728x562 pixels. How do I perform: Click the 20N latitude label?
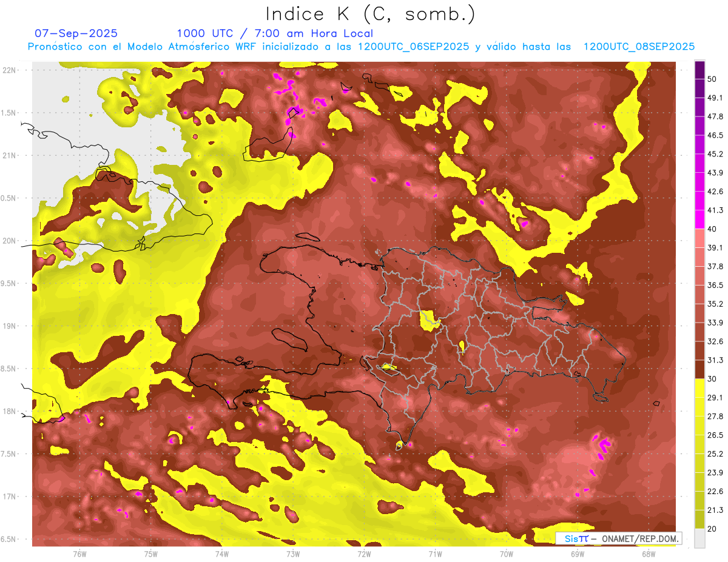[9, 241]
